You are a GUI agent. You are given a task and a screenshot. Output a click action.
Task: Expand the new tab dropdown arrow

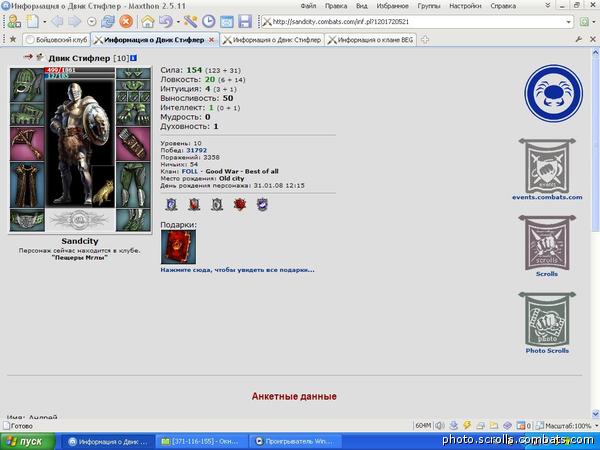pyautogui.click(x=45, y=22)
